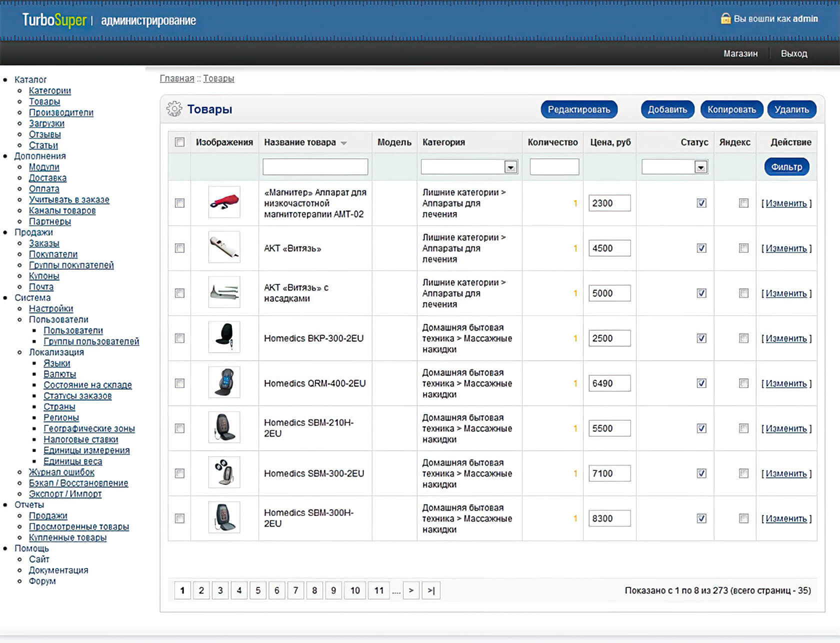Viewport: 840px width, 643px height.
Task: Click the Homedics SBM-300-2EU product image
Action: (x=224, y=472)
